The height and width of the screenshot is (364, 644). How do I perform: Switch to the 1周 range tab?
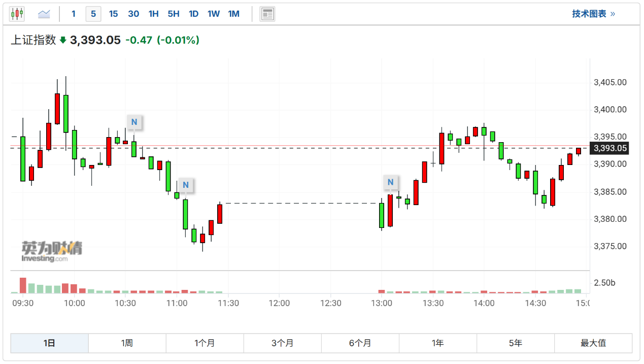point(127,343)
